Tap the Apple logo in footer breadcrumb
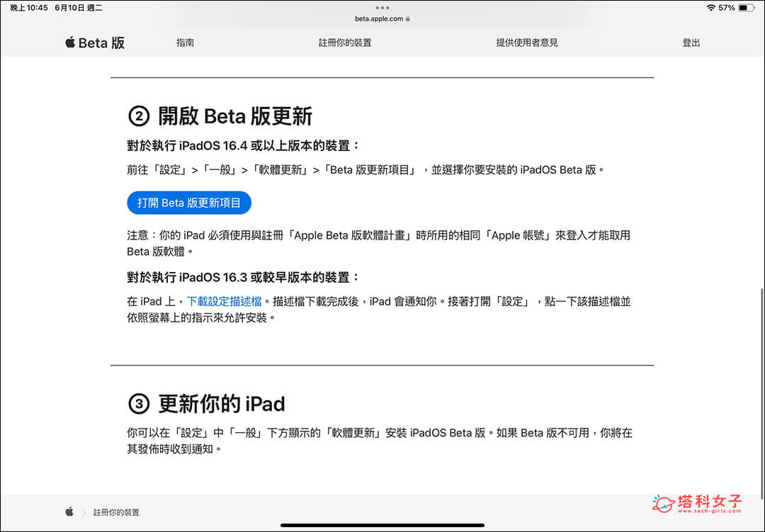The height and width of the screenshot is (532, 765). (x=69, y=511)
